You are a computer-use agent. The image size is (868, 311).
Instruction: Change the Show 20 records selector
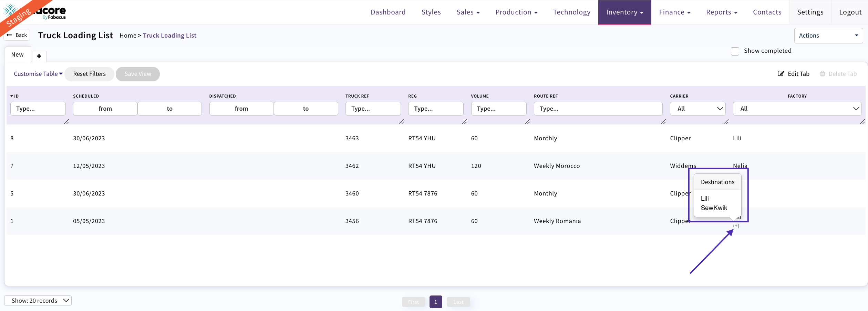click(38, 301)
